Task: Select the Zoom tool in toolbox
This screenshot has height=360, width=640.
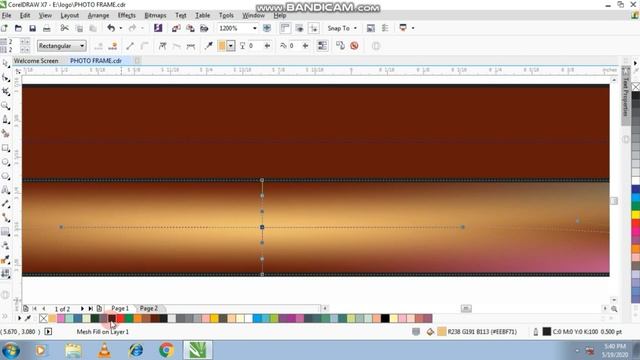Action: pos(5,106)
